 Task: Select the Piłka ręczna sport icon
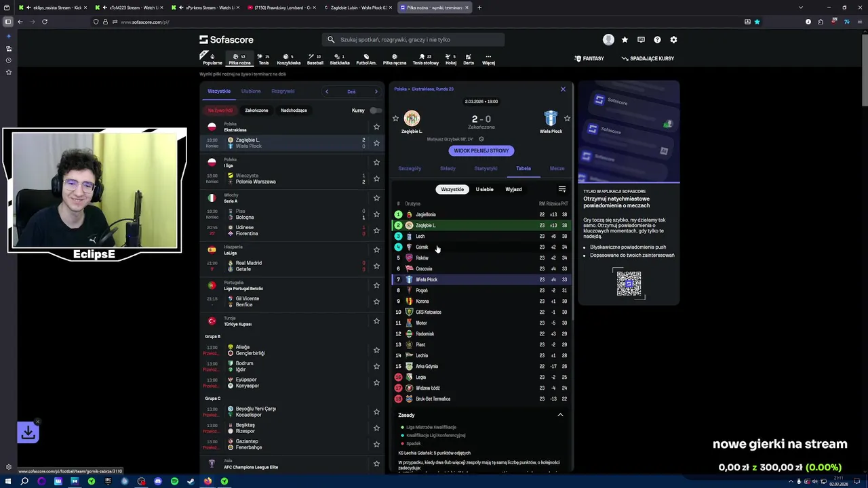[x=395, y=59]
